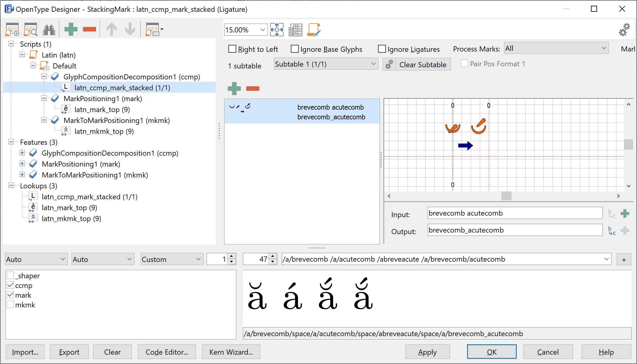Open the Process Marks dropdown
The height and width of the screenshot is (364, 637).
[556, 48]
